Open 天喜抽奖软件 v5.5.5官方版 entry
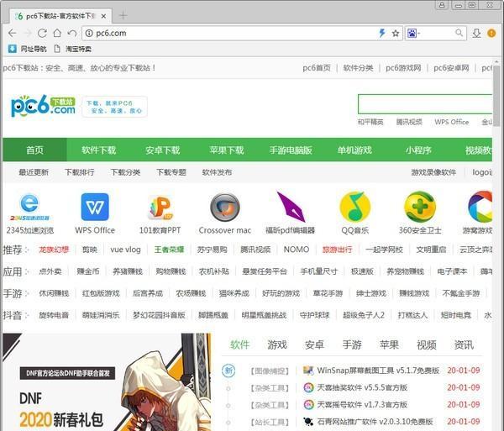This screenshot has width=504, height=431. point(362,387)
